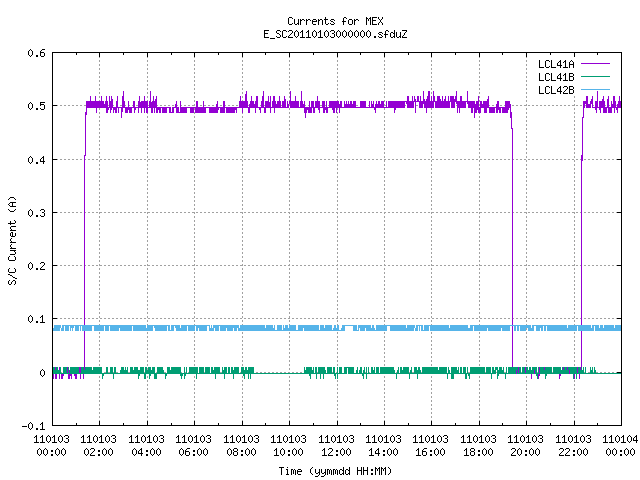Screen dimensions: 640x480
Task: Click the green LCL41B legend line sample
Action: click(595, 77)
